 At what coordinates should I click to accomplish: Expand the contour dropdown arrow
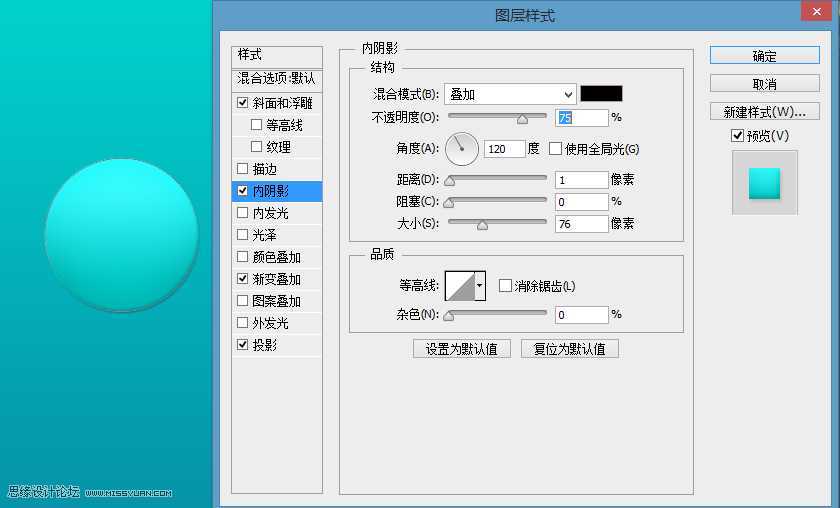480,286
